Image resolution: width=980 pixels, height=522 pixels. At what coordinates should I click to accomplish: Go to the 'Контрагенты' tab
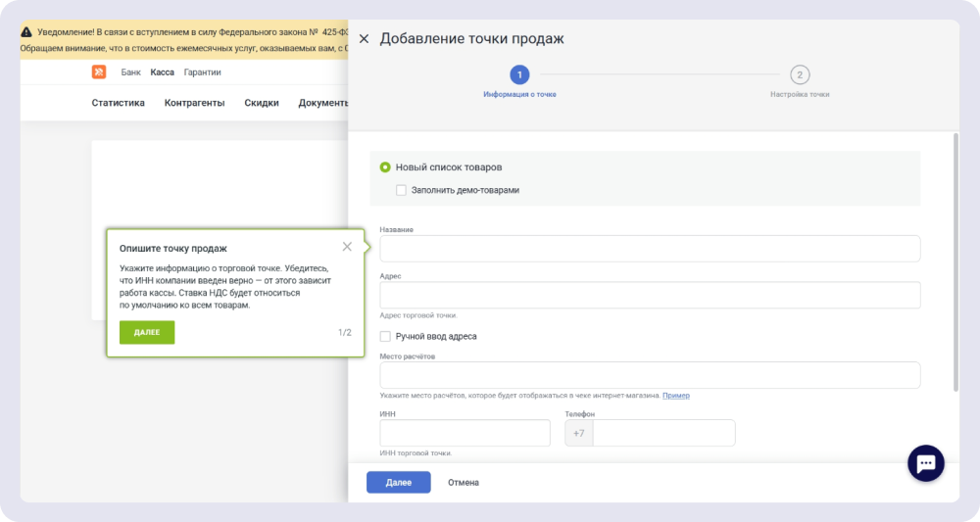(194, 103)
